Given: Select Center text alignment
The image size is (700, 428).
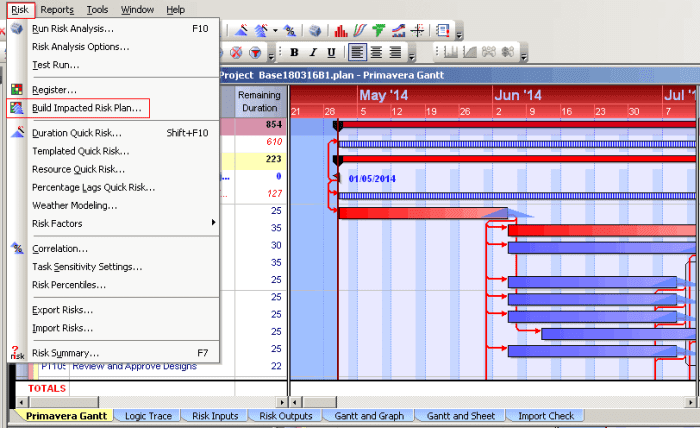Looking at the screenshot, I should (376, 53).
